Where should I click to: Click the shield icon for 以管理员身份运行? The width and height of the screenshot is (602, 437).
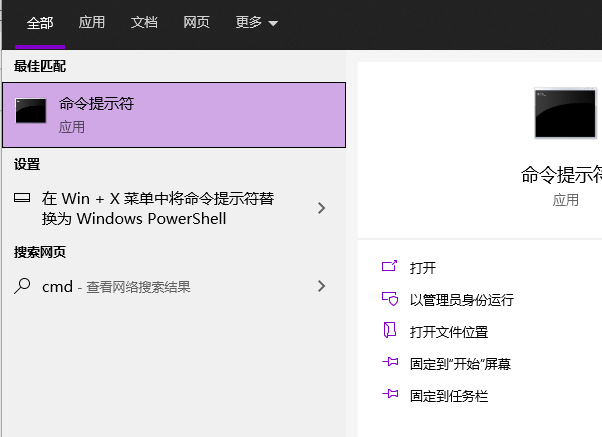coord(390,299)
